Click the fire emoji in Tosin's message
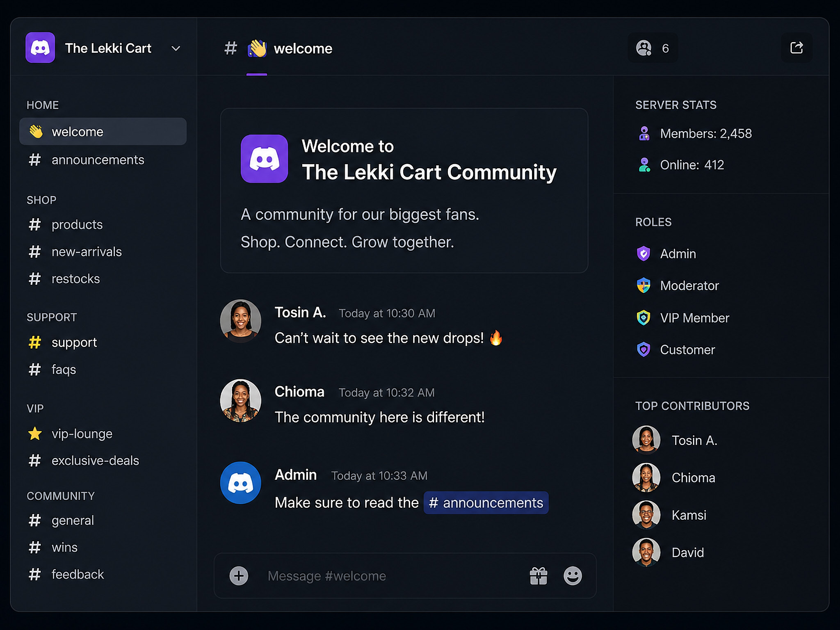The height and width of the screenshot is (630, 840). (x=496, y=338)
